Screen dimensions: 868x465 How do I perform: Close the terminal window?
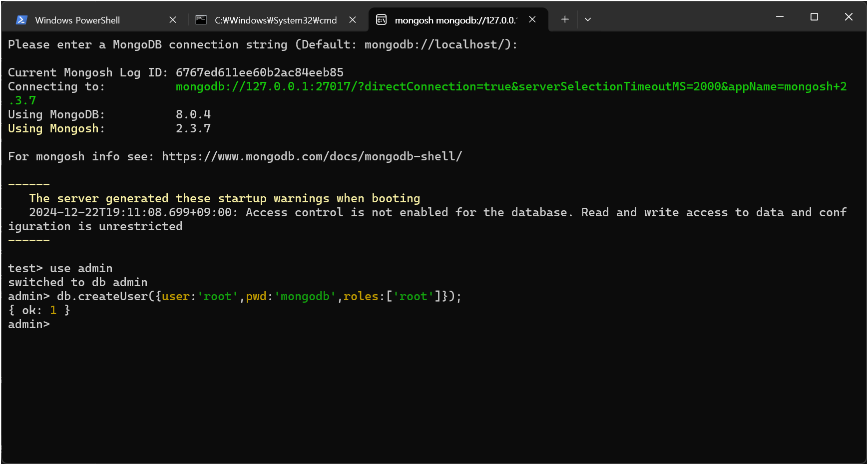[849, 17]
